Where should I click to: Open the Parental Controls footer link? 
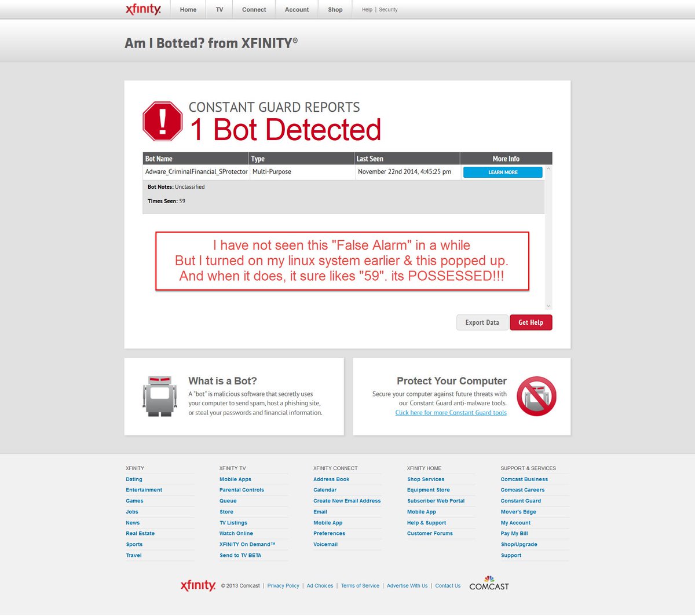point(242,490)
